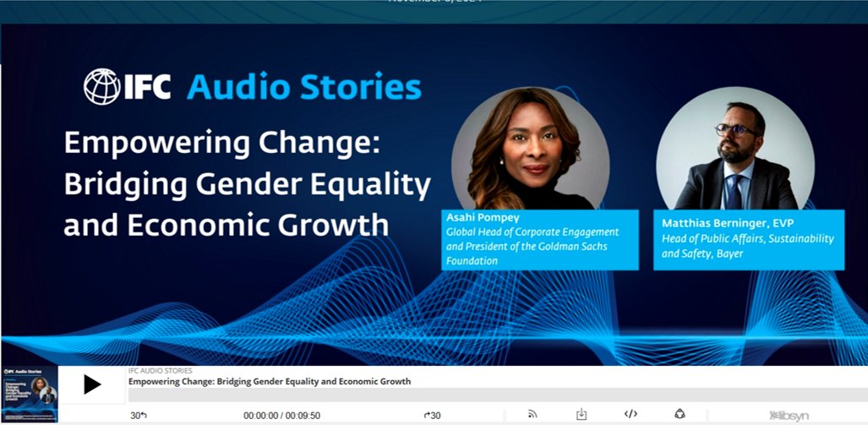Click the IFC AUDIO STORIES show label
The width and height of the screenshot is (868, 425).
click(x=160, y=371)
